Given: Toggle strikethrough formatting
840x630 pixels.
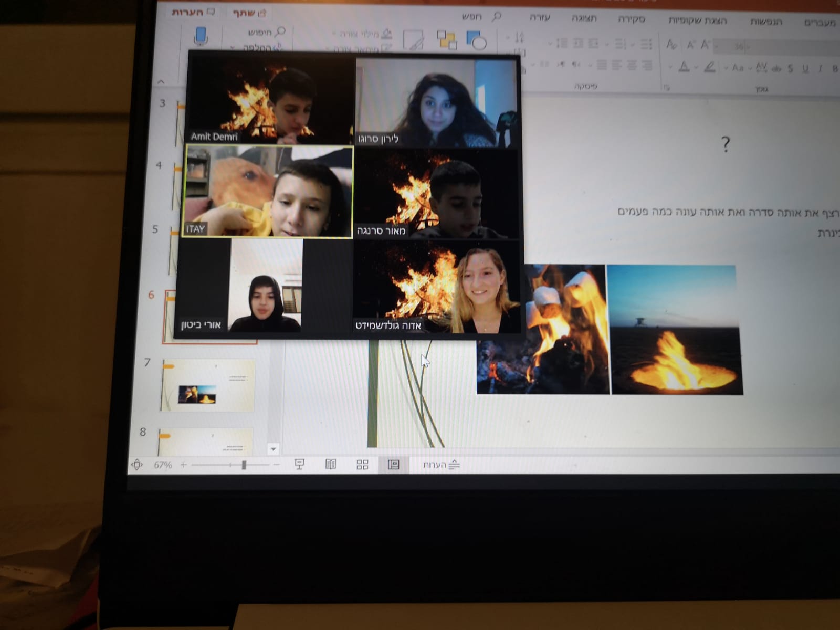Looking at the screenshot, I should point(776,69).
